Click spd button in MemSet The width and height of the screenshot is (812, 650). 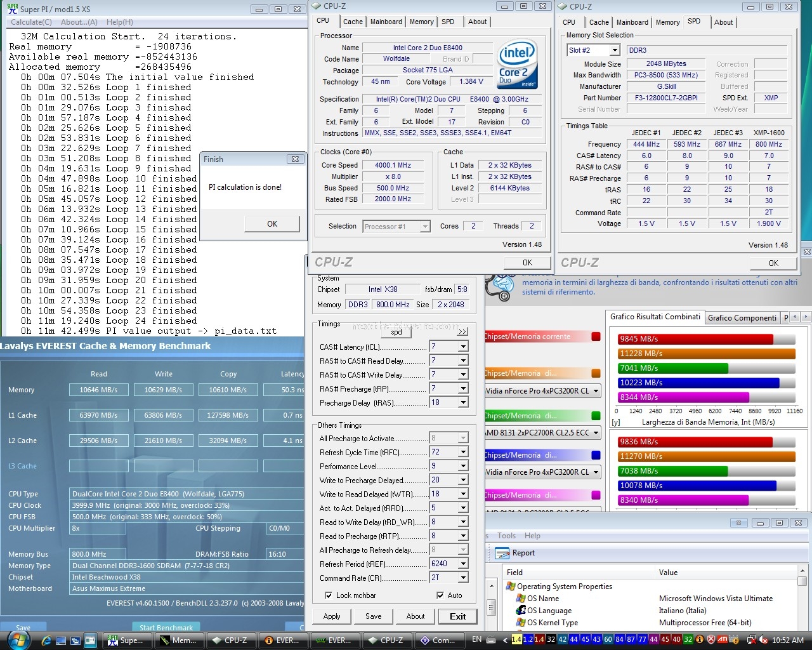tap(396, 331)
